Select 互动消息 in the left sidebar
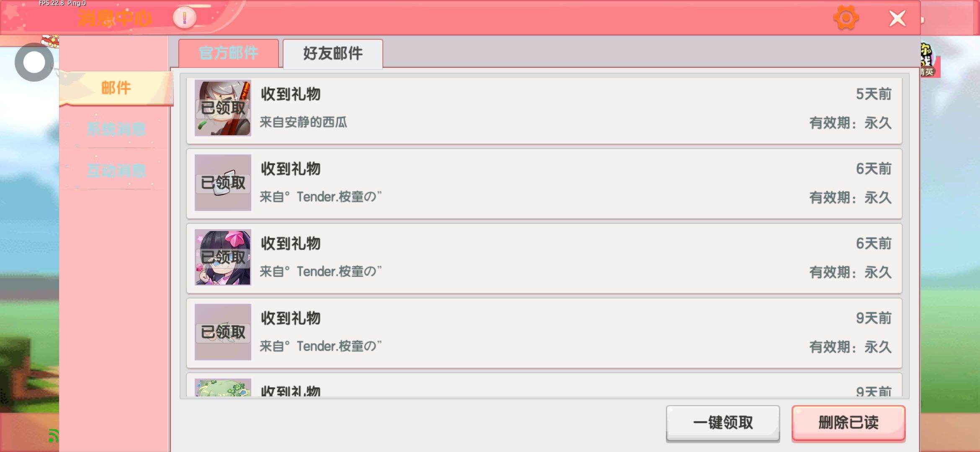This screenshot has height=452, width=980. tap(116, 170)
